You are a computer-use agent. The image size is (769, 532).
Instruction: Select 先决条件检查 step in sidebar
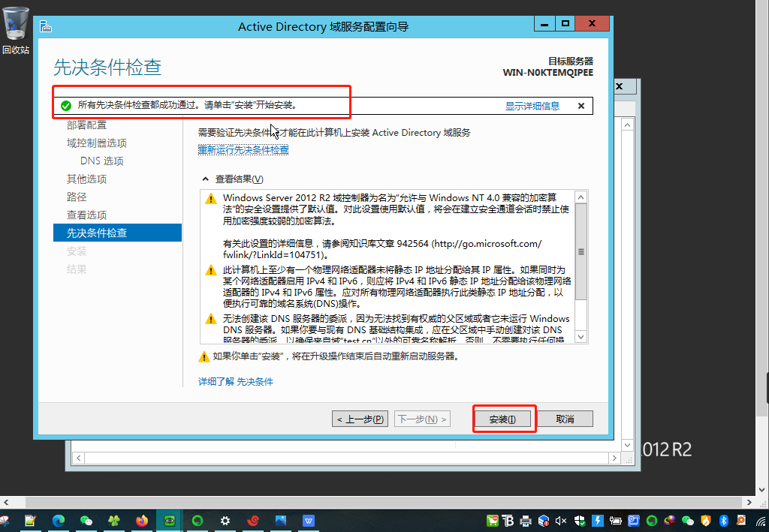pyautogui.click(x=117, y=233)
